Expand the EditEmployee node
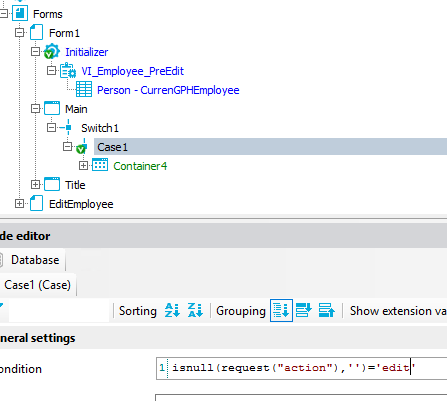This screenshot has height=401, width=447. click(x=20, y=203)
